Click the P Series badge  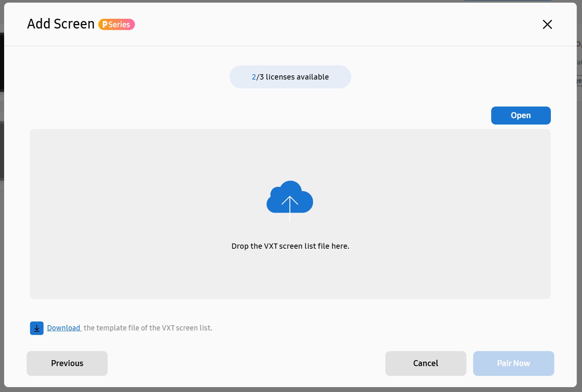click(116, 24)
